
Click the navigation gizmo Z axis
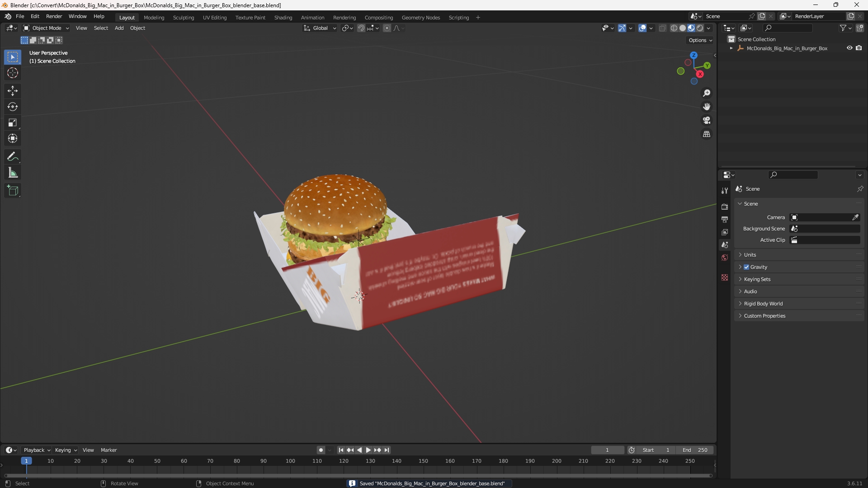[x=693, y=55]
